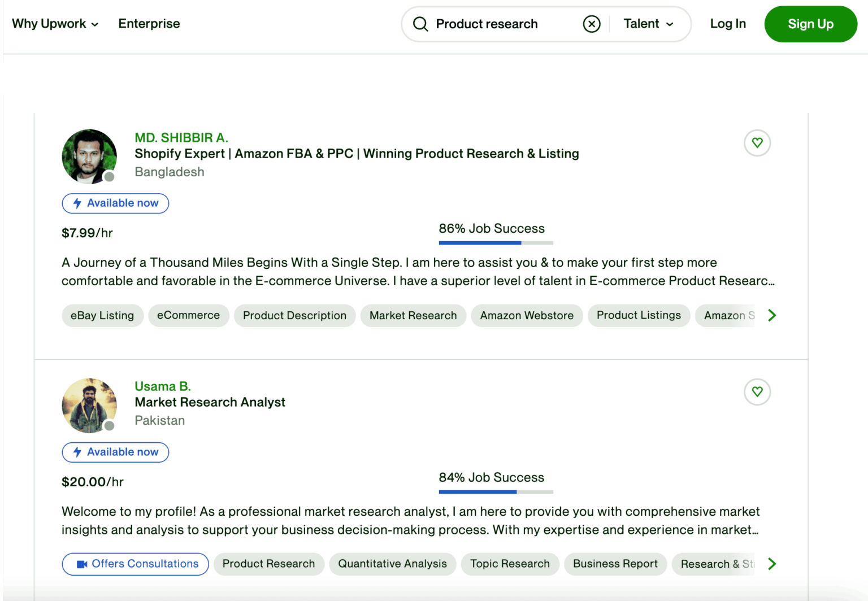
Task: Clear the search field using the X icon
Action: (x=592, y=24)
